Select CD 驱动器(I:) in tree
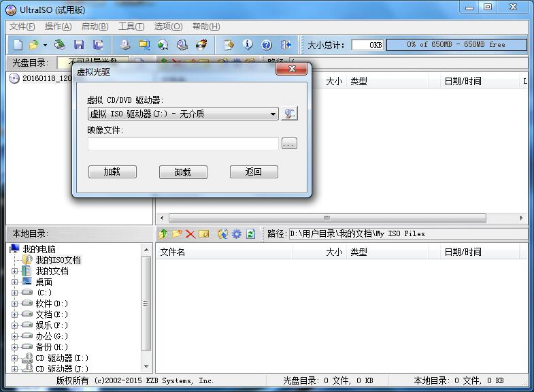The image size is (534, 392). [x=62, y=358]
